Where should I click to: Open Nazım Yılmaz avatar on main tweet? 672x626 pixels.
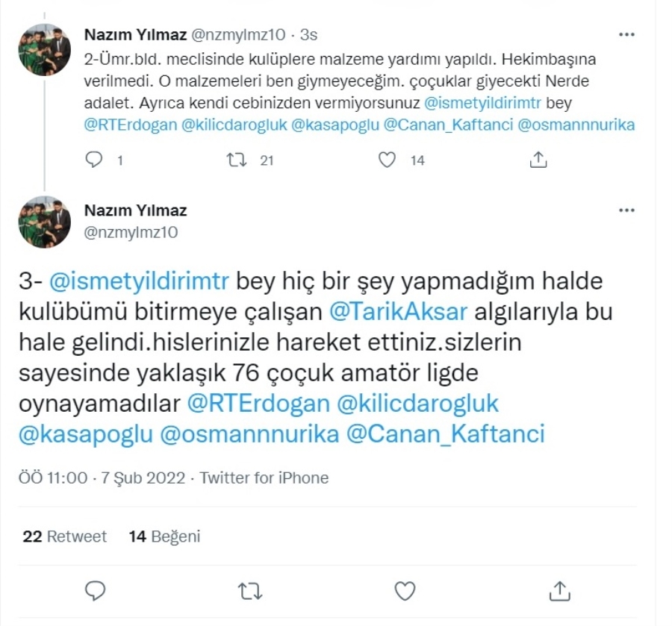[45, 222]
